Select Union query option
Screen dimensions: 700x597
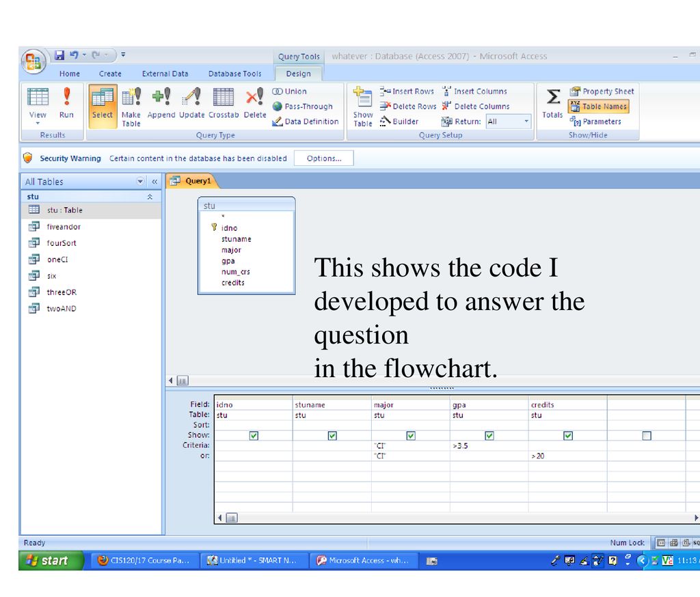pos(289,92)
